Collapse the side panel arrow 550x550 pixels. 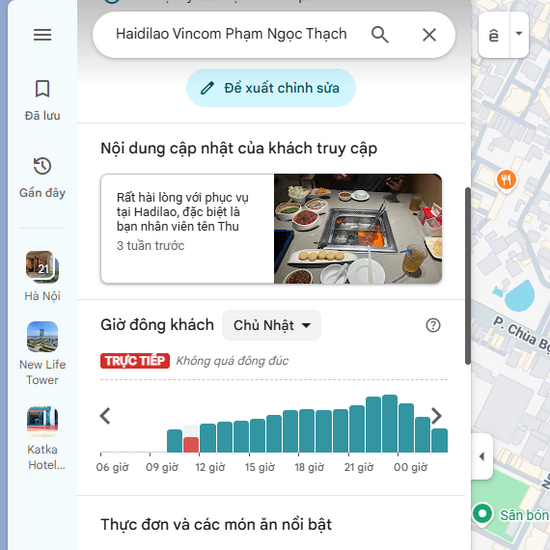click(x=482, y=456)
